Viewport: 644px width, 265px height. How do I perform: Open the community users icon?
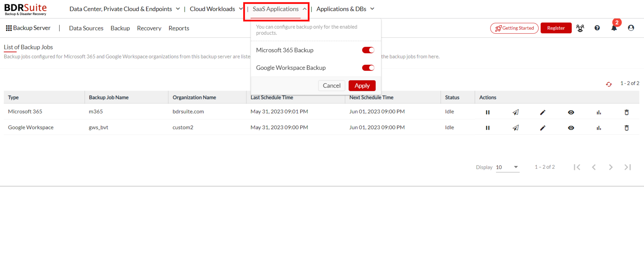[580, 28]
